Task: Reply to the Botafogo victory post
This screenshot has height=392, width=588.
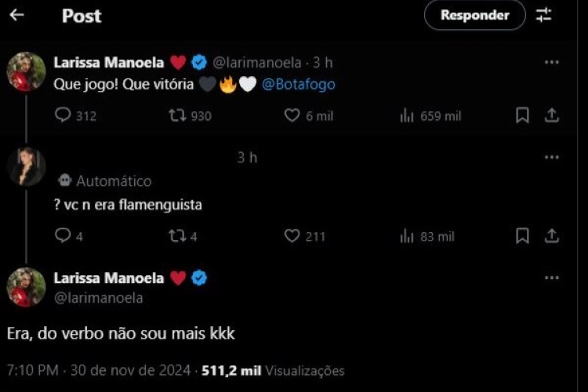Action: tap(64, 115)
